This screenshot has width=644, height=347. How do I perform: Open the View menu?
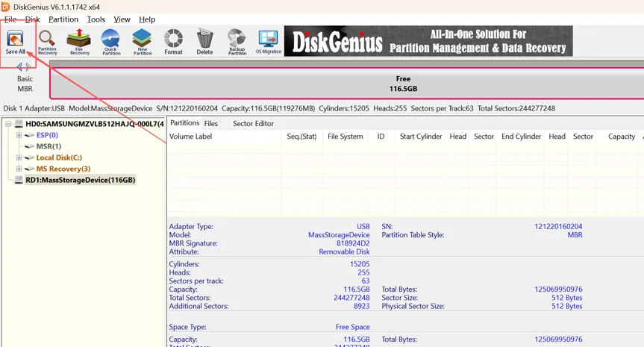(122, 19)
